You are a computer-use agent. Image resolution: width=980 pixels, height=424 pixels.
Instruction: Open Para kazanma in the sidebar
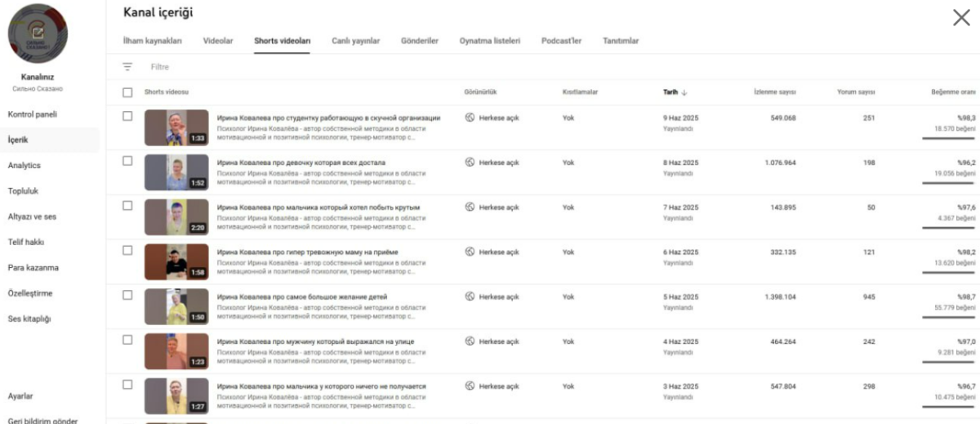point(33,268)
